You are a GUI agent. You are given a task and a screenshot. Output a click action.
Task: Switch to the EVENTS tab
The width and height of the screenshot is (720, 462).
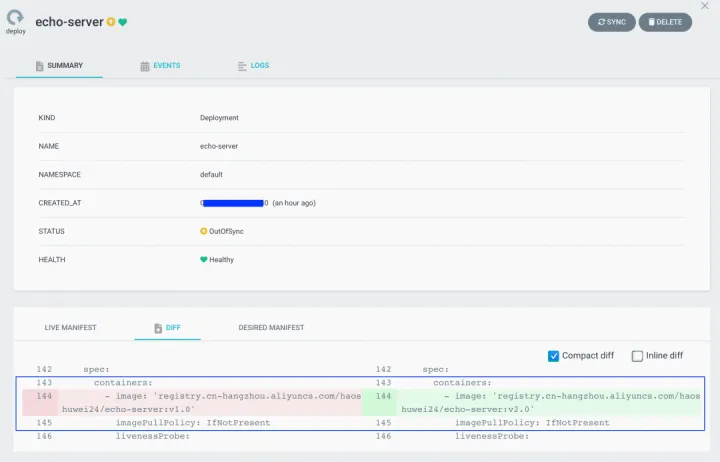pyautogui.click(x=160, y=66)
